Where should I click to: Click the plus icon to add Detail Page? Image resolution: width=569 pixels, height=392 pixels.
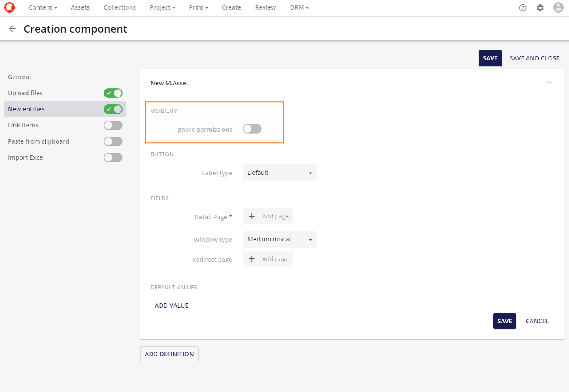252,216
